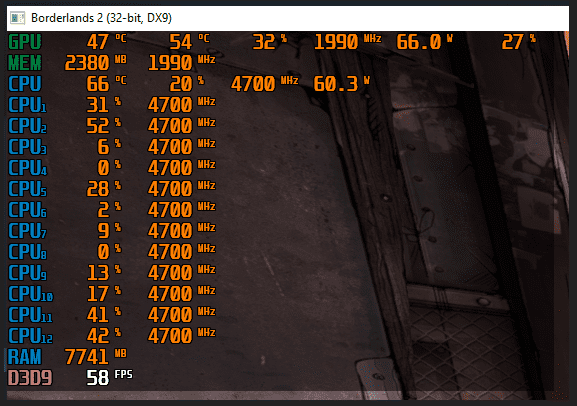Click the CPU1 clock "4700 MHz"
577x406 pixels.
(182, 105)
